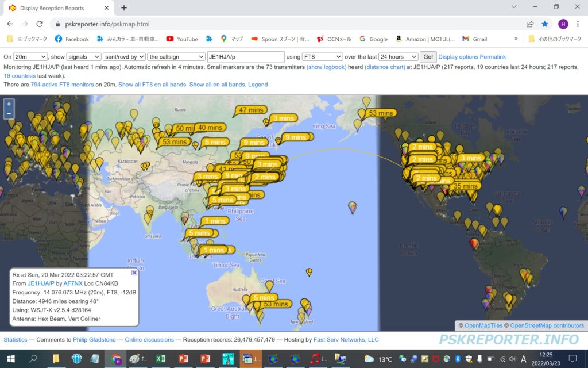Open the YouTube bookmark

click(182, 39)
